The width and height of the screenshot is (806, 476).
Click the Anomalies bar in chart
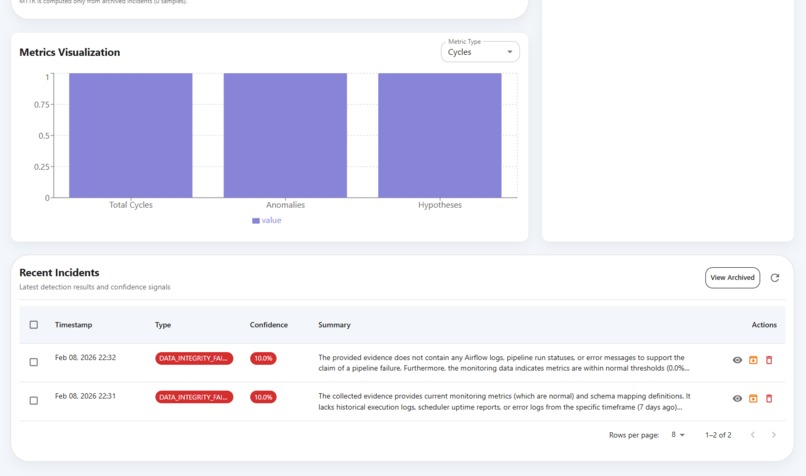pyautogui.click(x=285, y=135)
